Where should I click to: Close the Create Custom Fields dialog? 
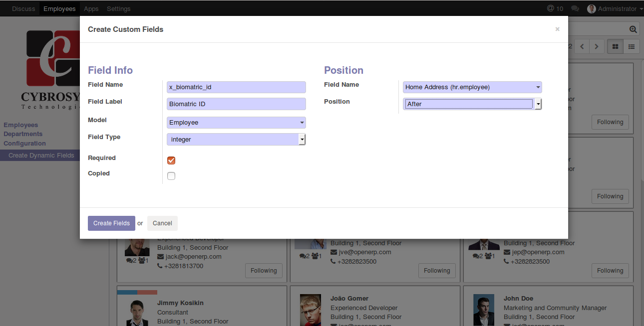tap(557, 29)
